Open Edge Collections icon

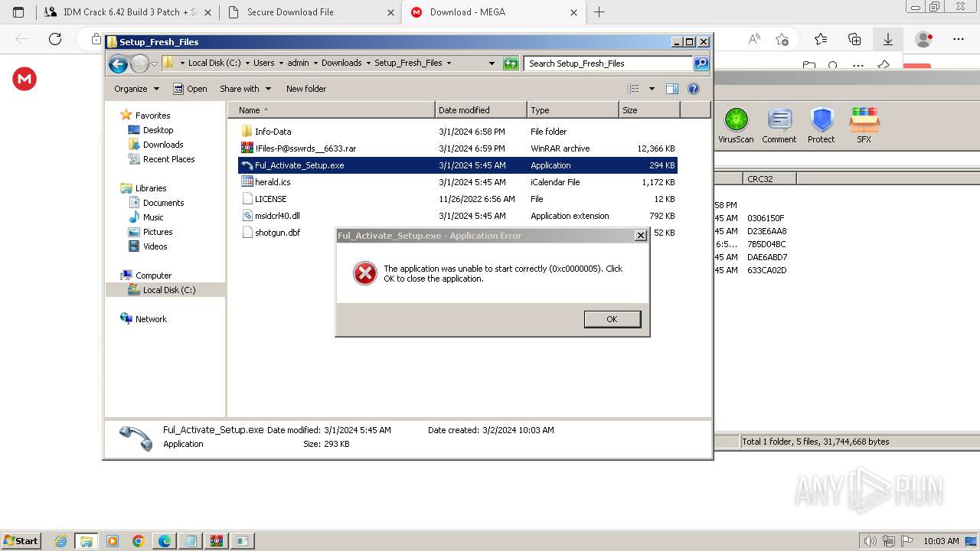854,39
